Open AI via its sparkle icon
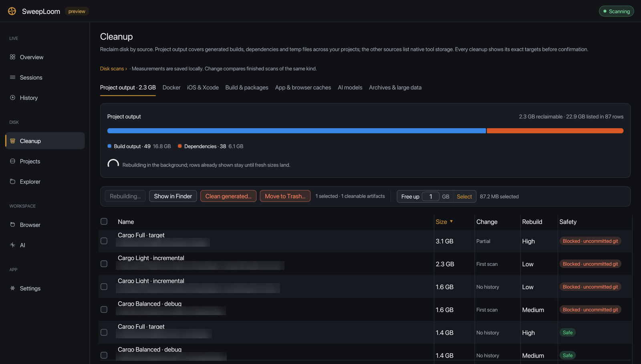The height and width of the screenshot is (364, 641). point(12,245)
